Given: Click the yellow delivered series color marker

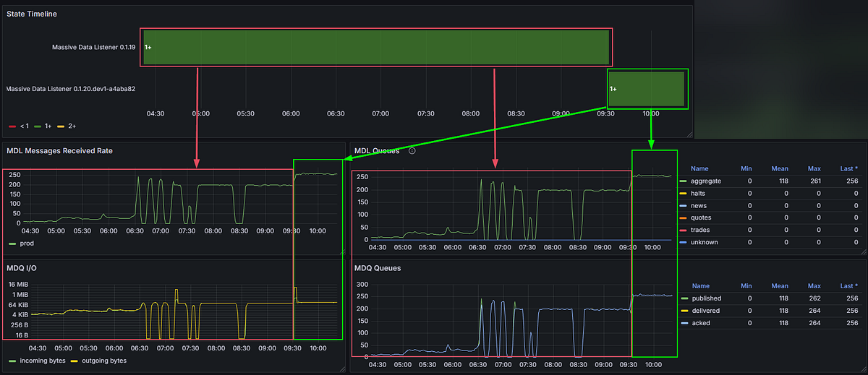Looking at the screenshot, I should [x=684, y=311].
